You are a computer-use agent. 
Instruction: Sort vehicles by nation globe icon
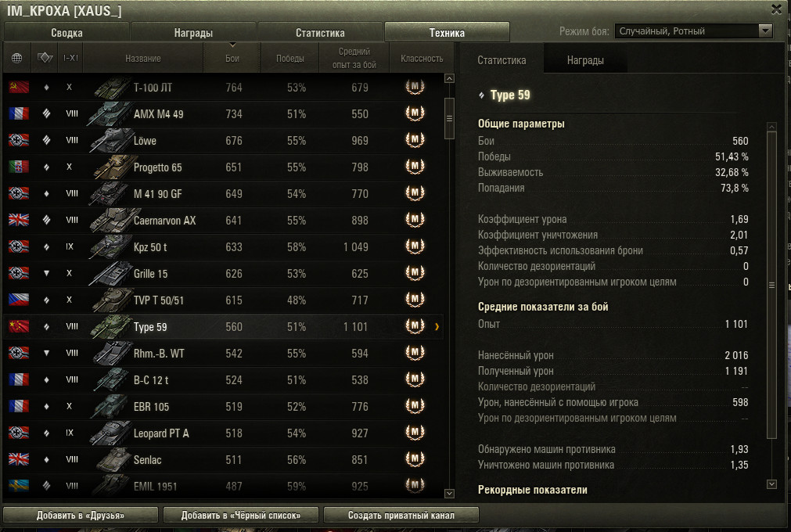[16, 58]
